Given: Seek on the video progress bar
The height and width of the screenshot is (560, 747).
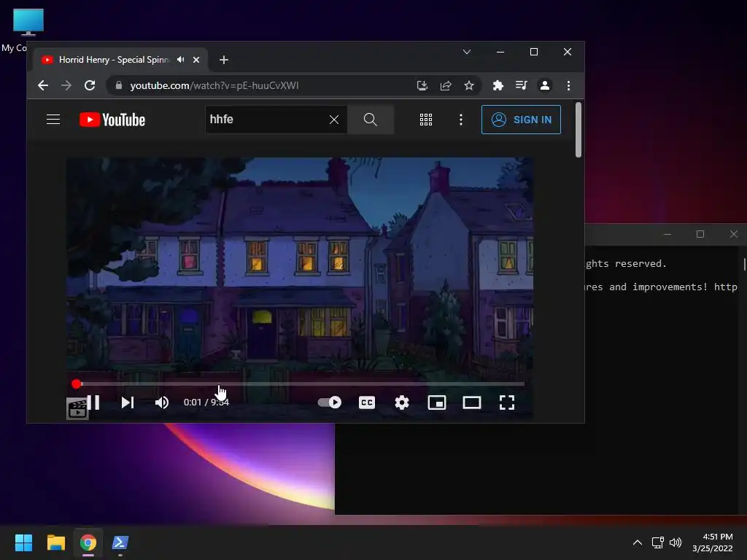Looking at the screenshot, I should [x=300, y=384].
